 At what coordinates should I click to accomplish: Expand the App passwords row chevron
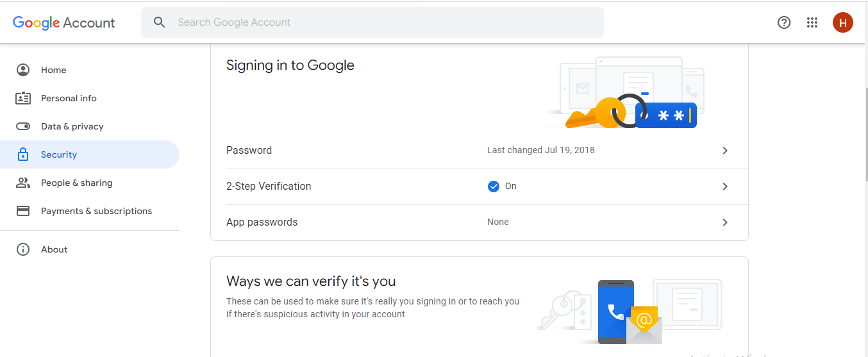pos(725,222)
